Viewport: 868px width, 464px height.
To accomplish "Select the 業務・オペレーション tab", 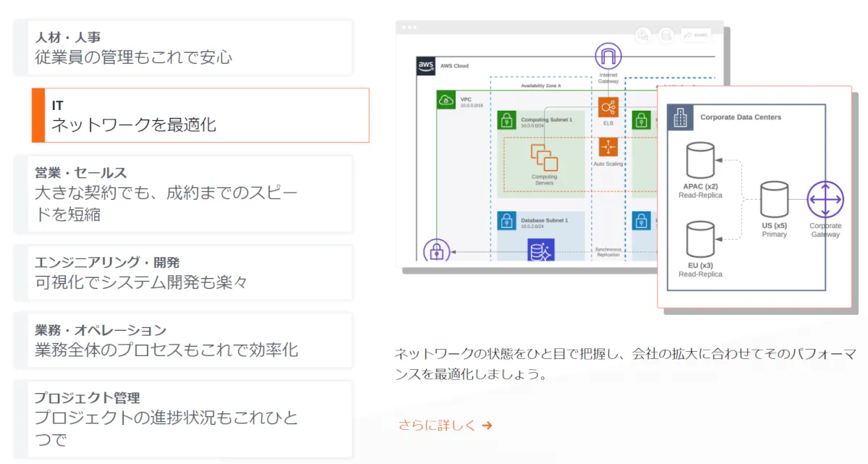I will coord(183,340).
